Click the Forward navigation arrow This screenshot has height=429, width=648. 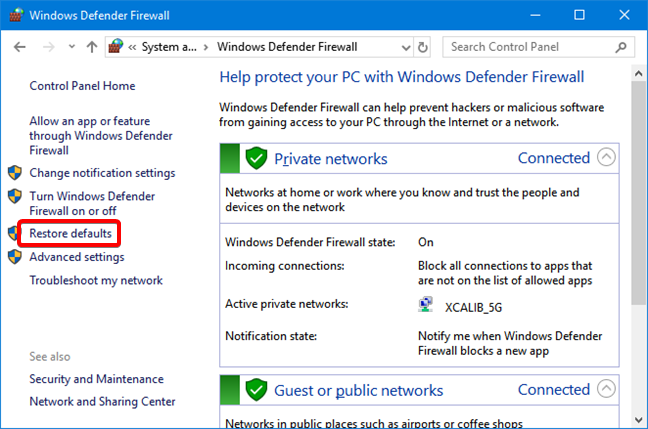48,47
